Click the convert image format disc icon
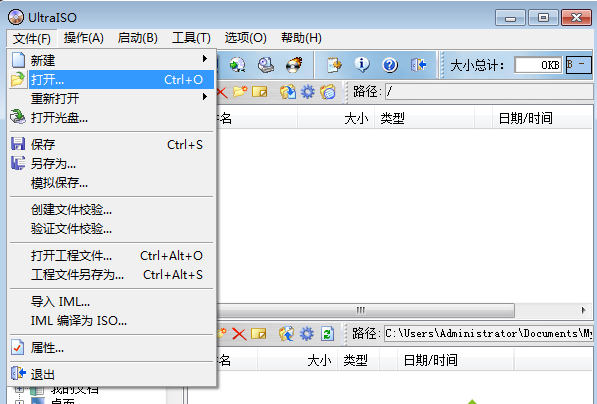 coord(238,65)
